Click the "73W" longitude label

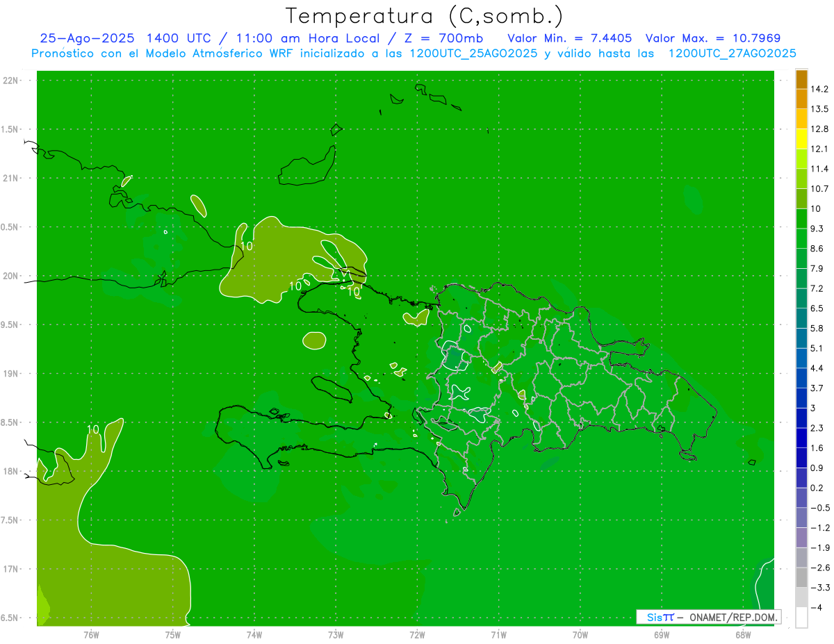click(336, 634)
